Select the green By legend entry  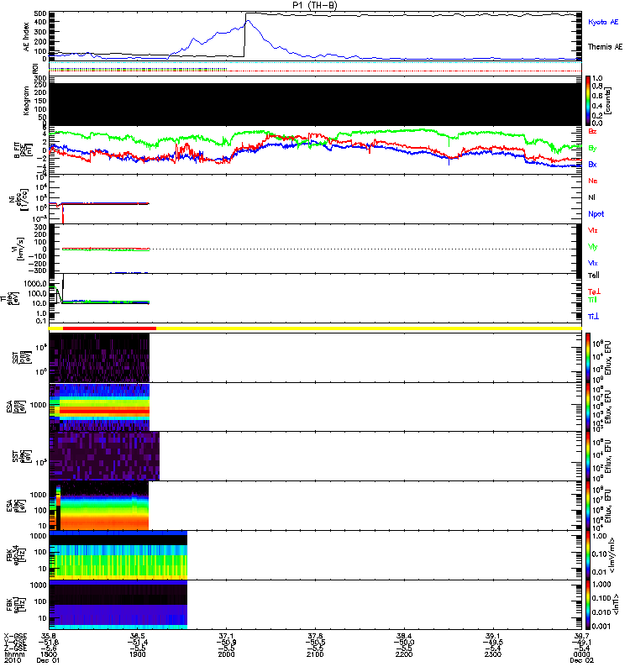click(x=593, y=148)
